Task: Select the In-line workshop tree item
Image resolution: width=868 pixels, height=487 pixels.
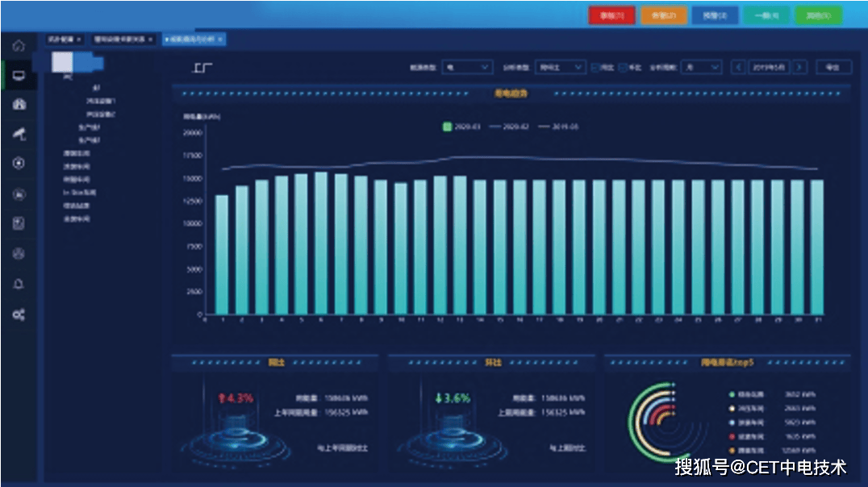Action: point(80,193)
